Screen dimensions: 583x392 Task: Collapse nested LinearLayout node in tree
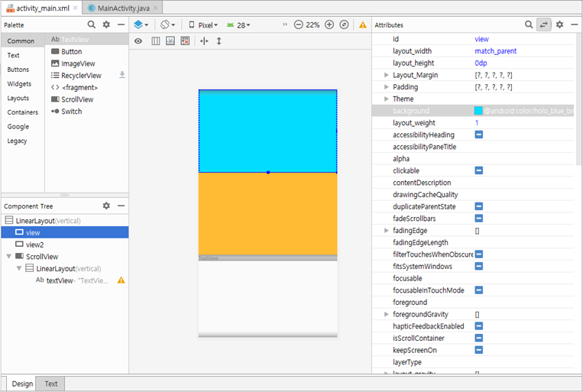pyautogui.click(x=19, y=268)
